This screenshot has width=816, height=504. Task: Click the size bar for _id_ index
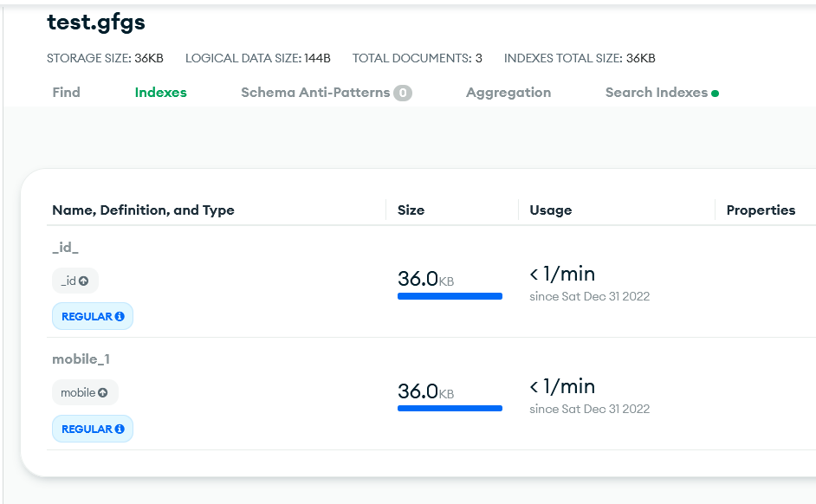pos(450,296)
